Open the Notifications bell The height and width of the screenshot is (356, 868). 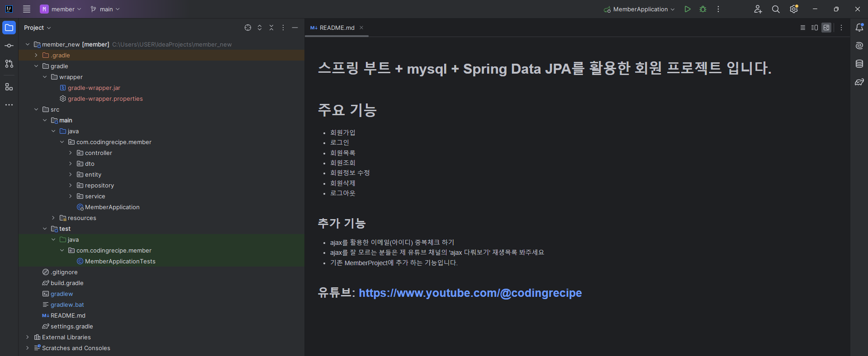tap(859, 28)
